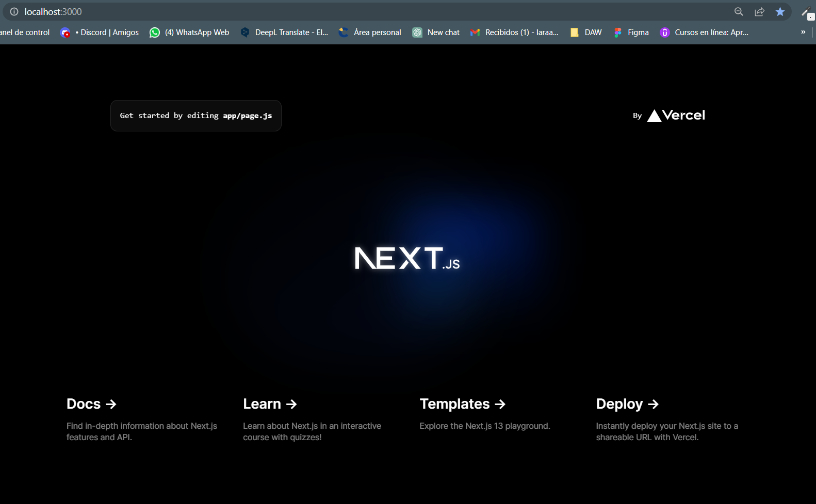Click the By text next to Vercel

[638, 115]
